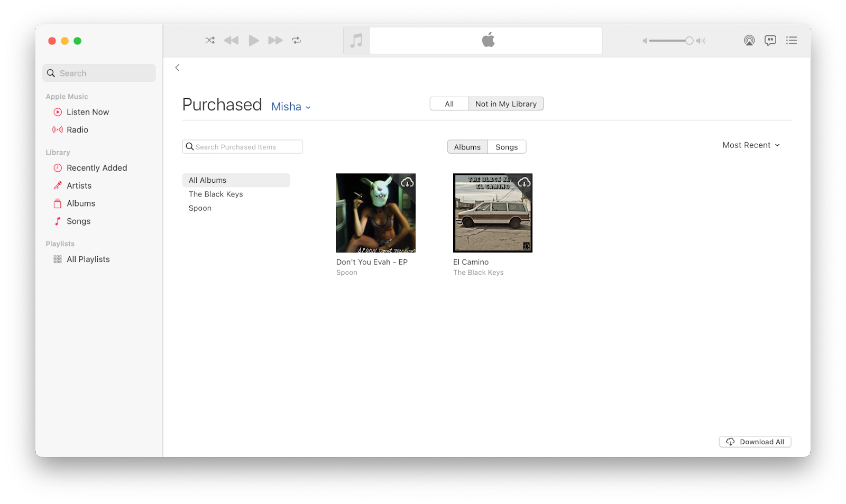The image size is (846, 504).
Task: Open Albums in the sidebar Library
Action: pos(81,203)
